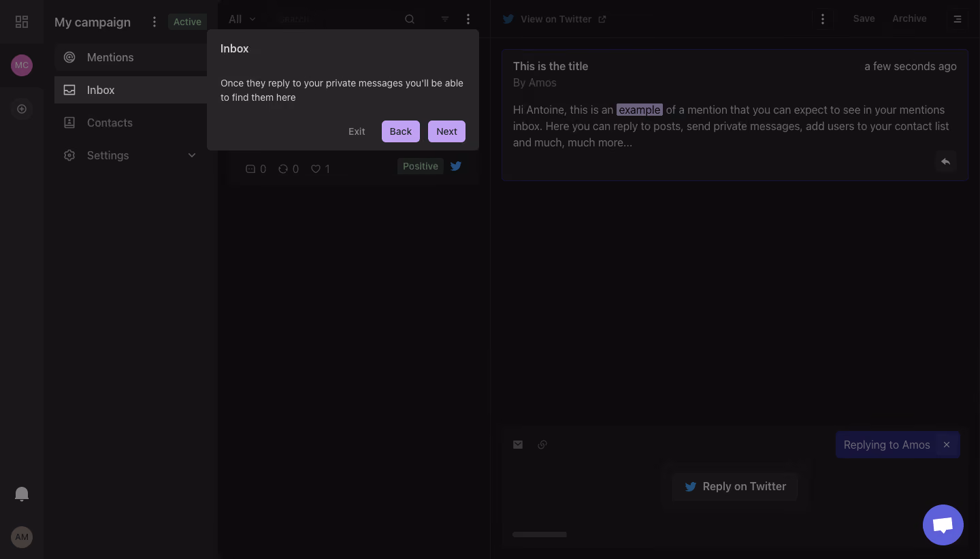Add a new campaign with plus icon

[22, 109]
